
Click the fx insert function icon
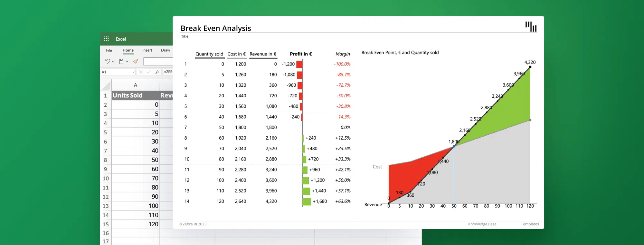point(157,72)
